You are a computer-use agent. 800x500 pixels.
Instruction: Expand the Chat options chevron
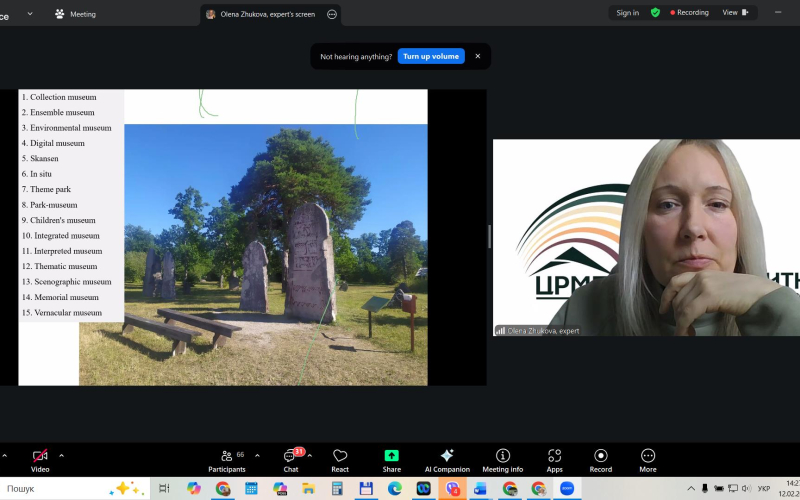coord(309,455)
